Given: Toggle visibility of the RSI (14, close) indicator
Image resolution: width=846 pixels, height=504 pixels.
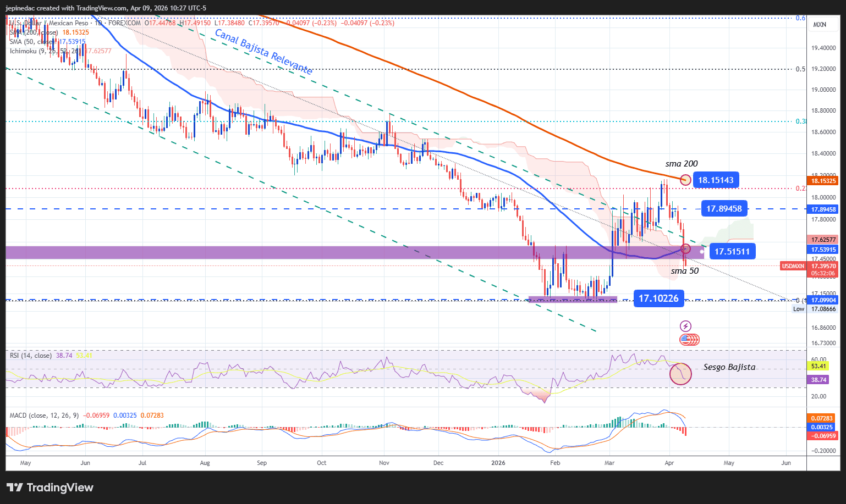Looking at the screenshot, I should [x=32, y=355].
